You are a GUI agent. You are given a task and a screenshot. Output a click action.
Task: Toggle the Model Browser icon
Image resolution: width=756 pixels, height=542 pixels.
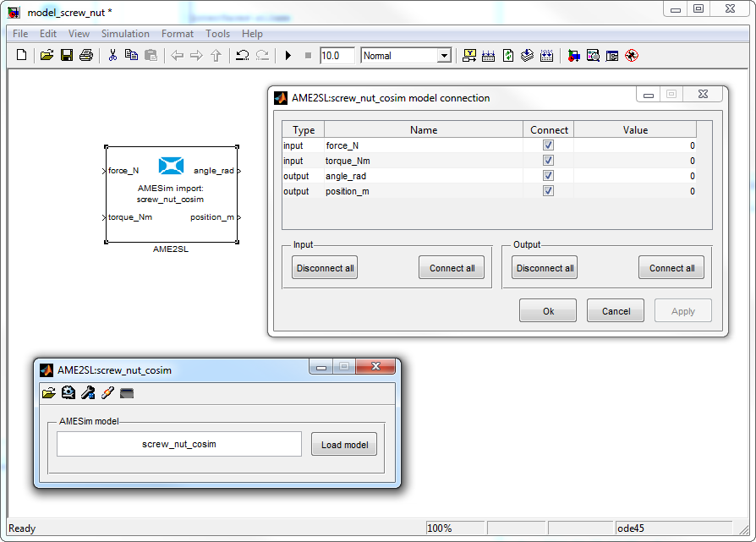pos(612,56)
